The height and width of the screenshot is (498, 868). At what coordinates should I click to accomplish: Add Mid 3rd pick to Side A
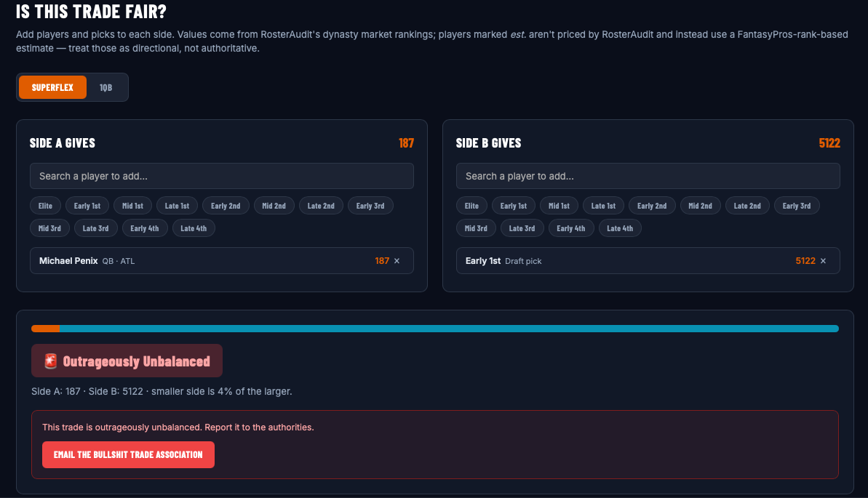(49, 228)
